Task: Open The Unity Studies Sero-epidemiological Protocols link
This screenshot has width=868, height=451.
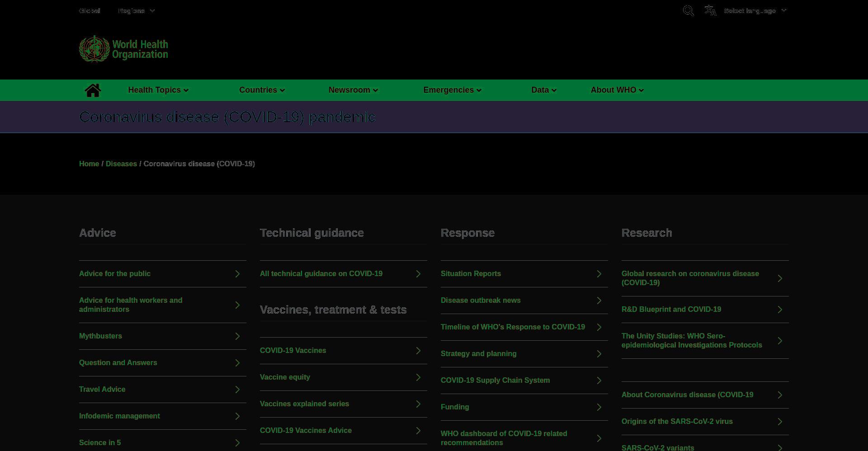Action: tap(692, 341)
